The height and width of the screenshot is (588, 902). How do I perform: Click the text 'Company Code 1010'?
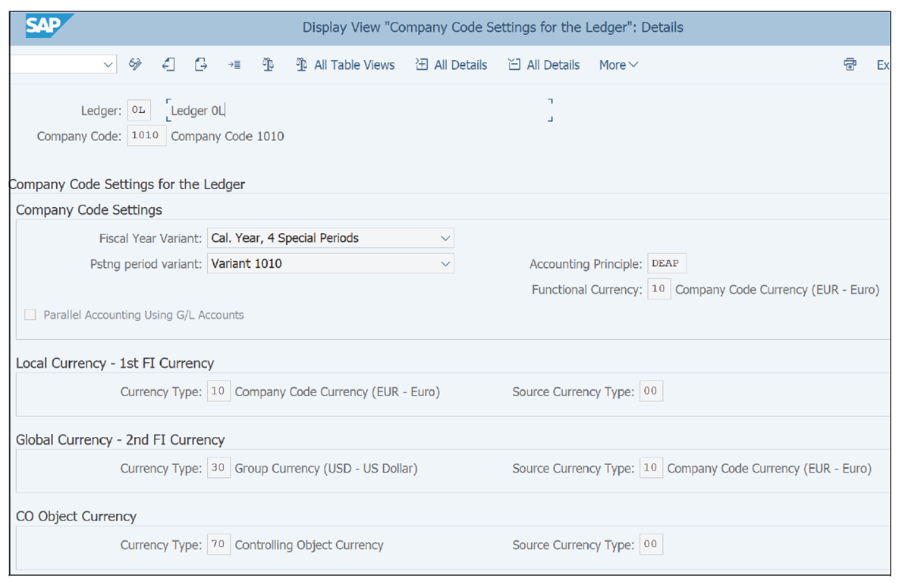[x=228, y=137]
